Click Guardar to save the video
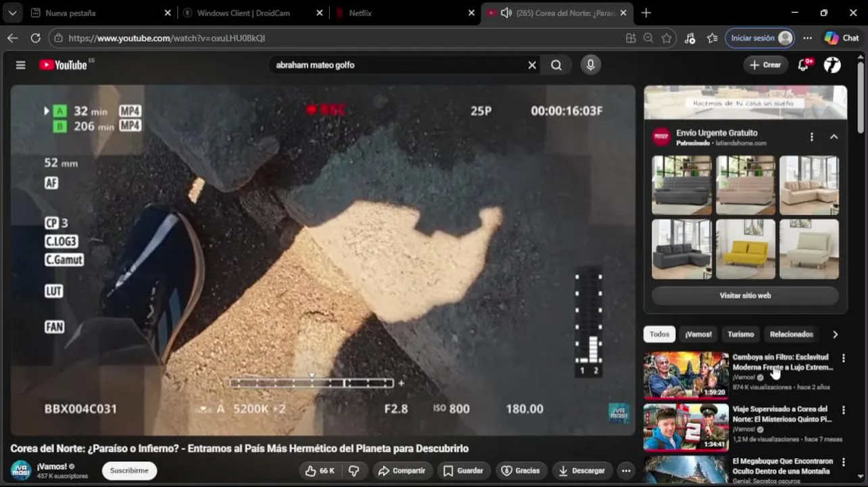The width and height of the screenshot is (868, 487). 463,471
